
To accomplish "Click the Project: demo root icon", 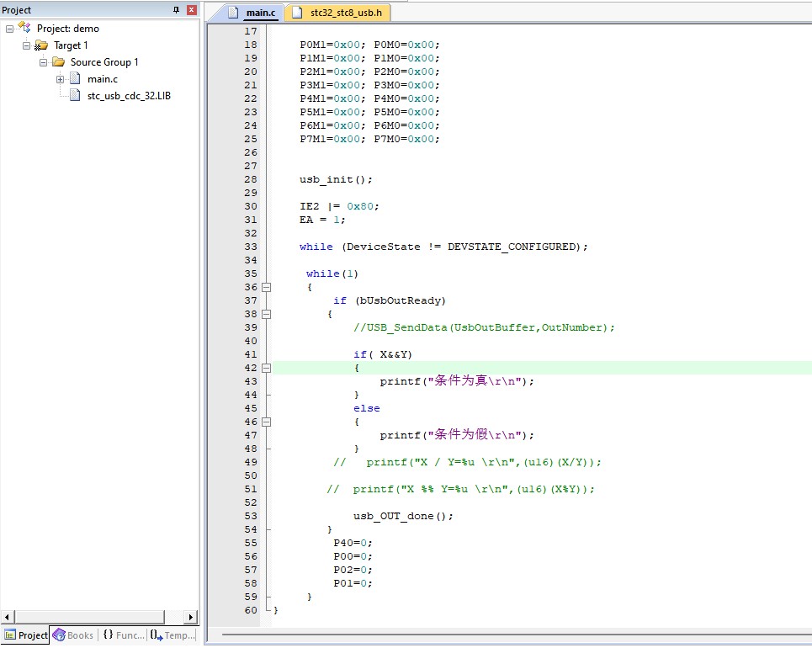I will click(x=24, y=28).
